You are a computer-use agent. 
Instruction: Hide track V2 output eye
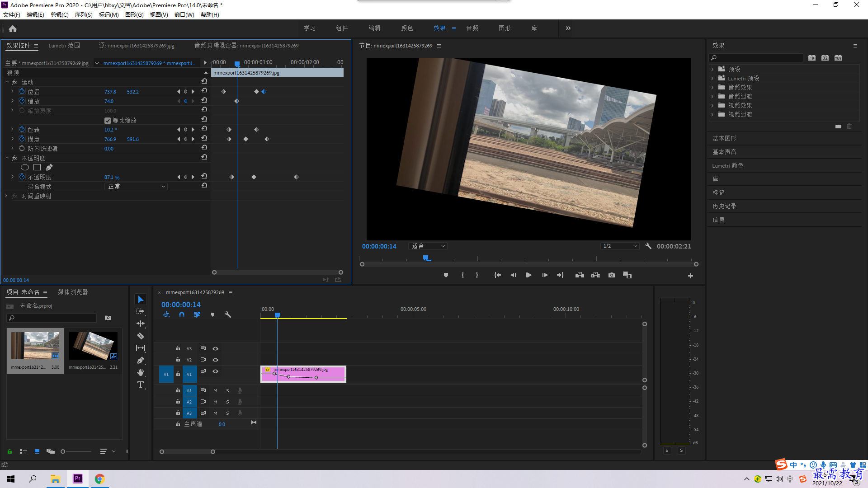216,360
